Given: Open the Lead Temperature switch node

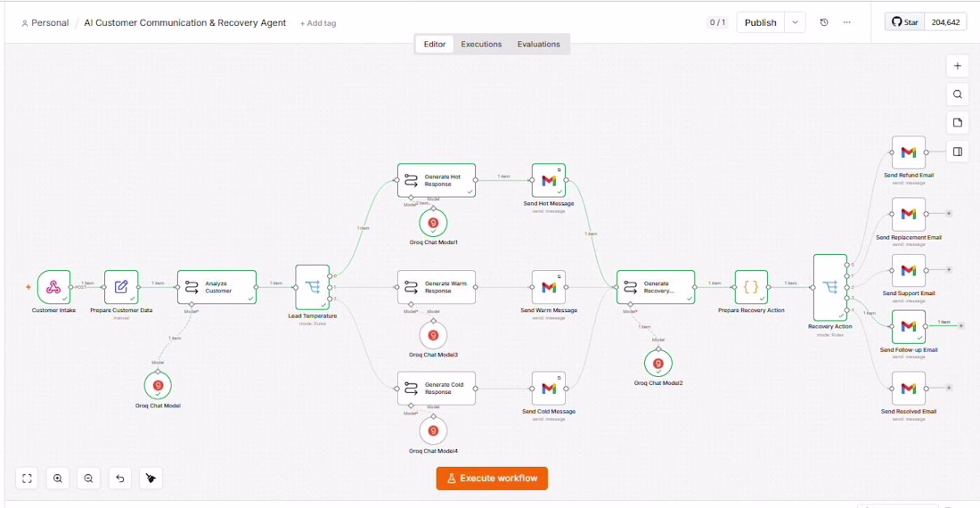Looking at the screenshot, I should [313, 287].
